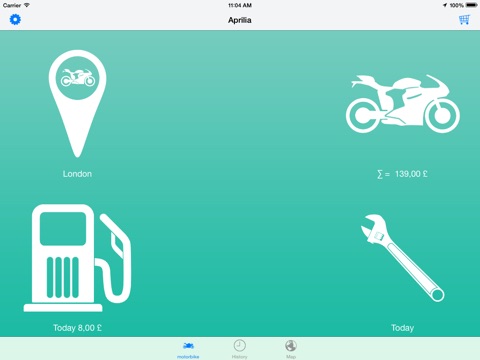480x360 pixels.
Task: Click the total 139,00 £ label
Action: click(x=402, y=174)
